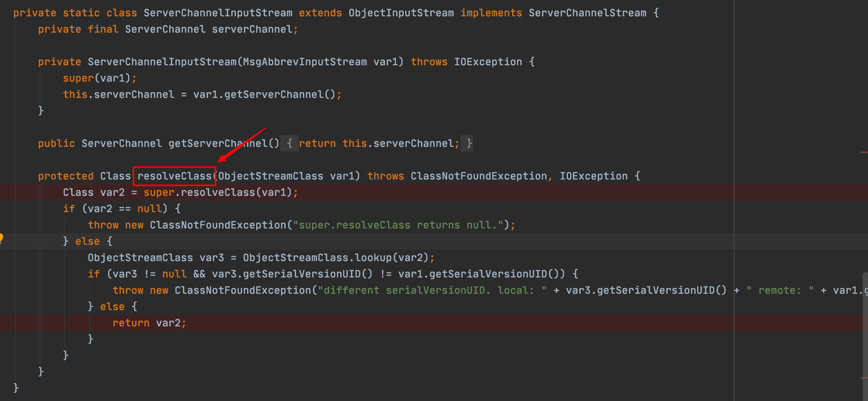Click the "different serialVersionUID. local: " string
Screen dimensions: 868x401
(x=432, y=290)
